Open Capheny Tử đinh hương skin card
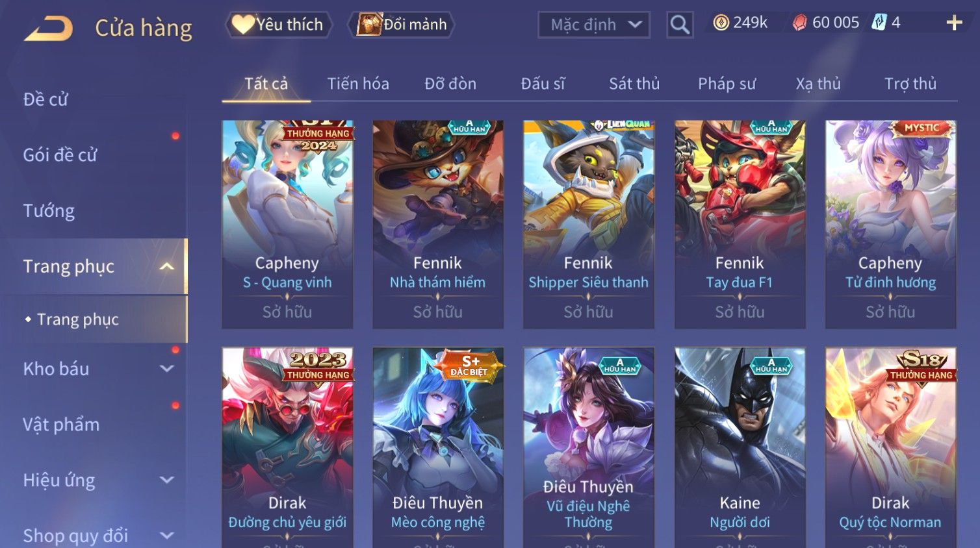The height and width of the screenshot is (548, 980). point(890,224)
